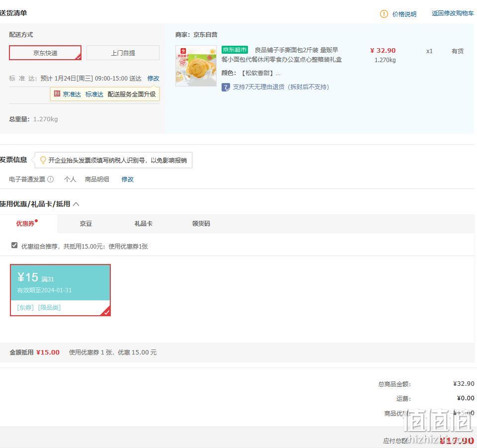Modify the delivery time via 修改
Screen dimensions: 477x448
[154, 78]
